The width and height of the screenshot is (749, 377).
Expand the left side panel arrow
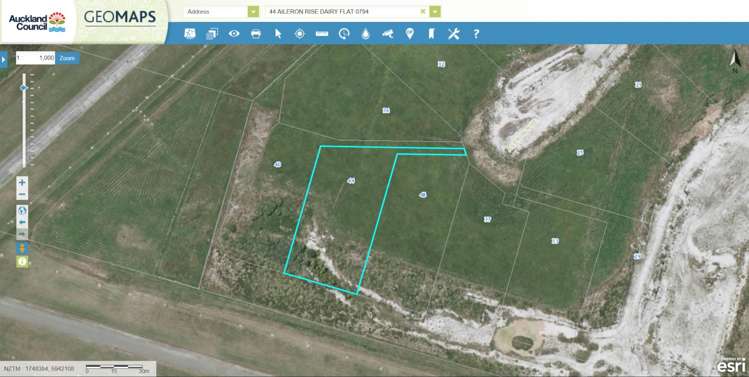[x=4, y=60]
